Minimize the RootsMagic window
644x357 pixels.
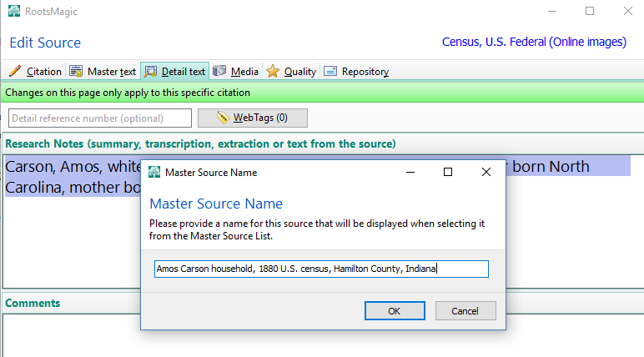coord(552,11)
